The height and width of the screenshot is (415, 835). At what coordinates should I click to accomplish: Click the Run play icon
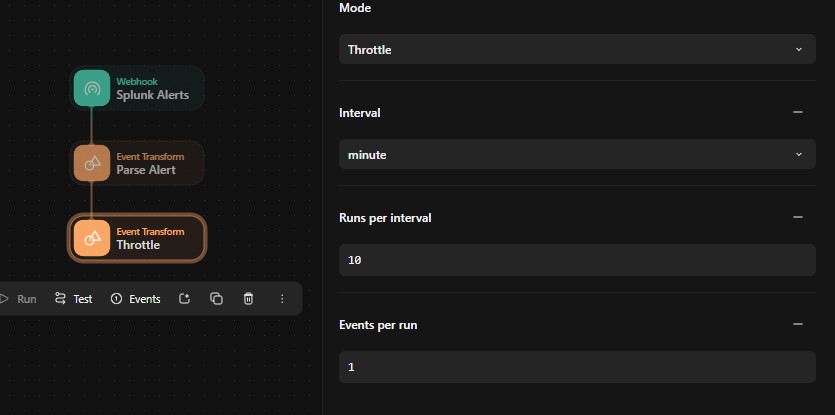point(4,299)
